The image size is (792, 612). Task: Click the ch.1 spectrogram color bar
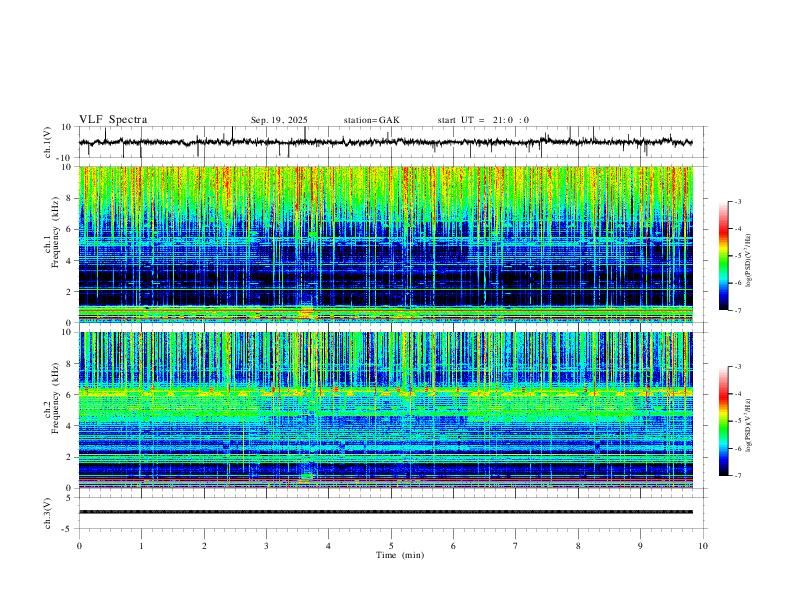pos(723,256)
